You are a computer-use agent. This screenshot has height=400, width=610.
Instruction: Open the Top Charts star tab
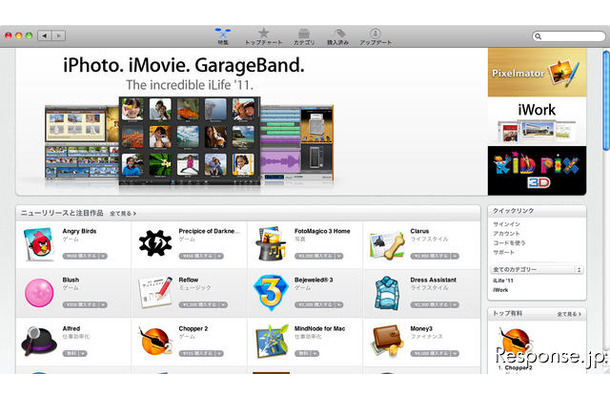[x=263, y=37]
